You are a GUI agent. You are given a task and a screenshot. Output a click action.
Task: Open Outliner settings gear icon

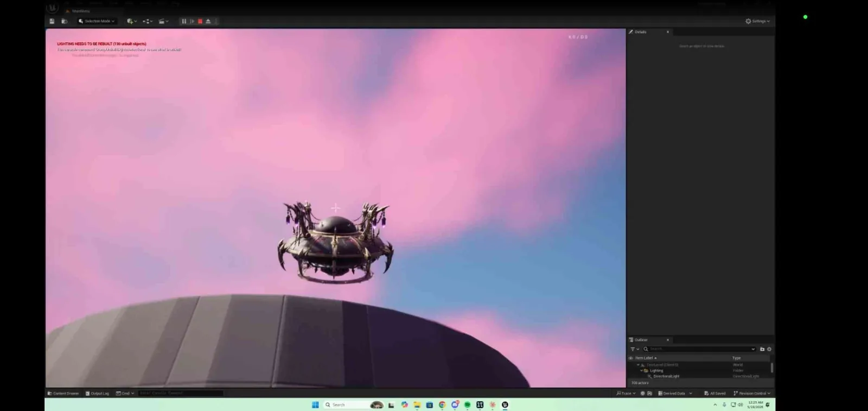tap(769, 349)
